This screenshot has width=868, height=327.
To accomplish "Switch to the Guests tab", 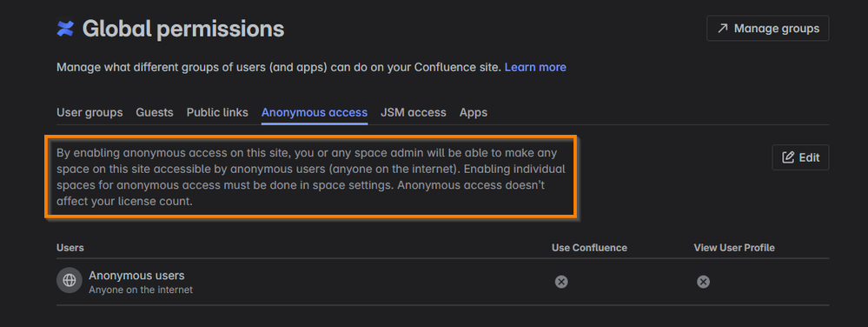I will point(155,112).
